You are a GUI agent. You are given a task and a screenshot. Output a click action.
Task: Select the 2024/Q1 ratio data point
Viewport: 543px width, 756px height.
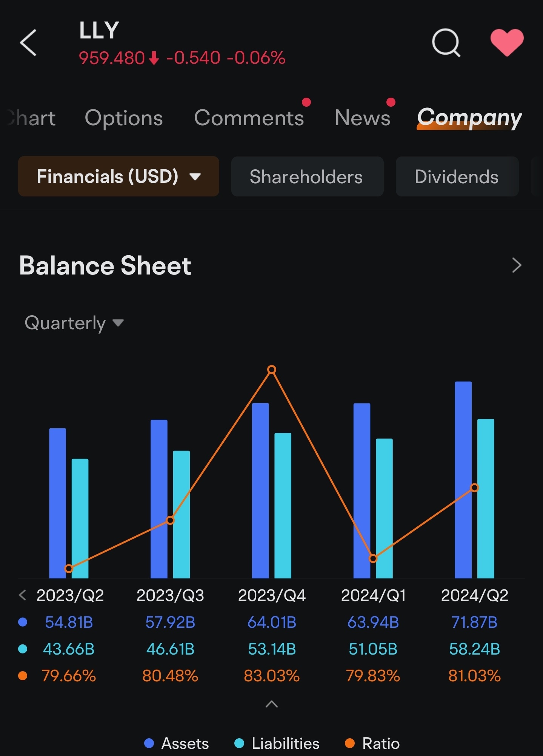(373, 558)
